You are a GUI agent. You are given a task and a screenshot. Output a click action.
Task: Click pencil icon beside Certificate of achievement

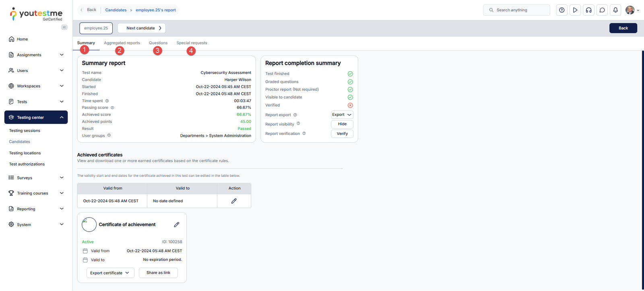(176, 225)
